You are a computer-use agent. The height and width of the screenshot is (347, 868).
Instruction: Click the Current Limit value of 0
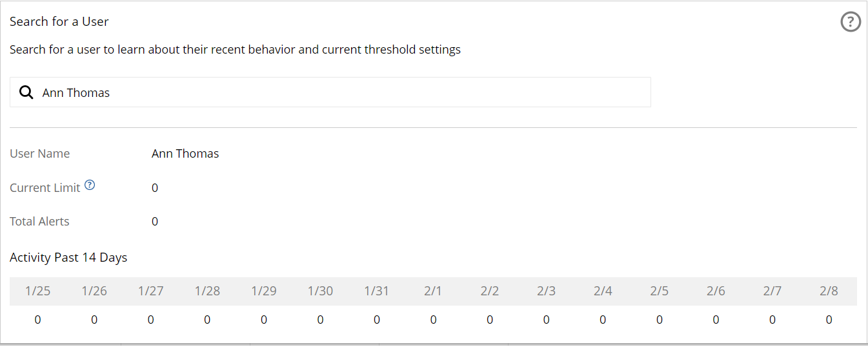pyautogui.click(x=155, y=188)
